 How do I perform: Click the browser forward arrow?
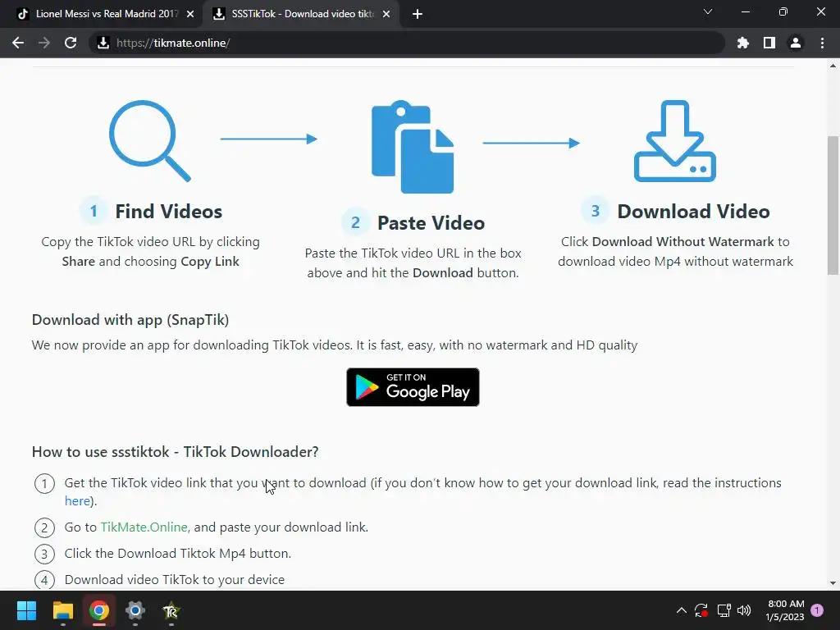click(x=44, y=43)
